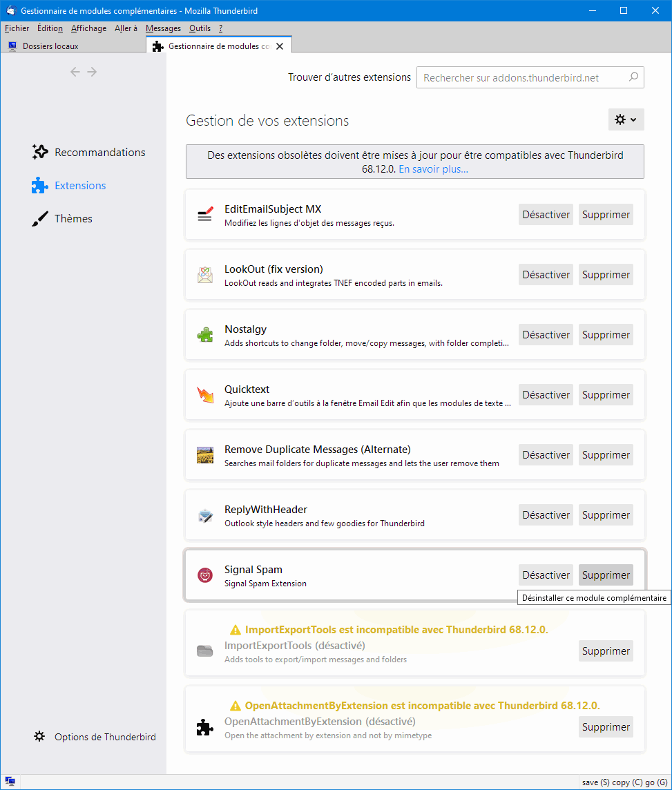This screenshot has height=790, width=672.
Task: Remove the OpenAttachmentByExtension extension
Action: 606,727
